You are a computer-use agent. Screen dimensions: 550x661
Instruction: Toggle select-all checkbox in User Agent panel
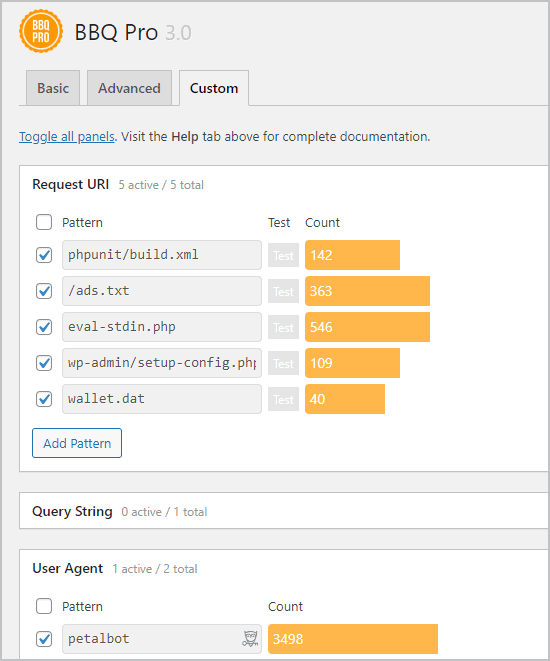[44, 606]
